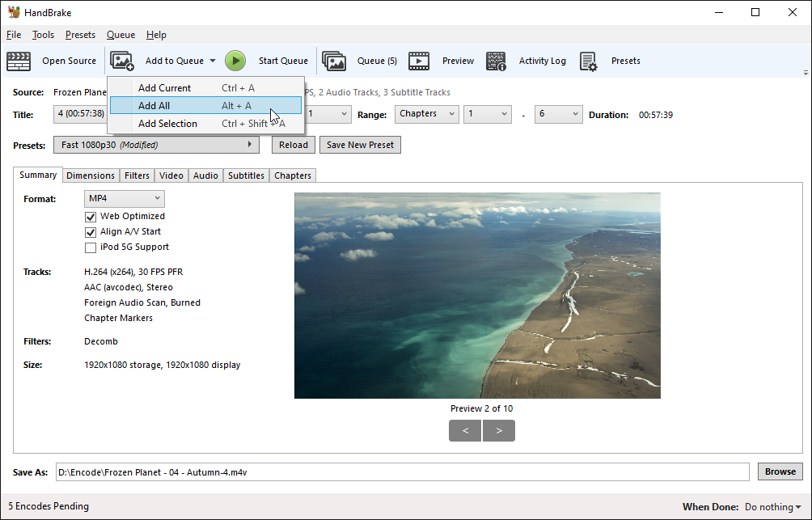Switch to the Filters tab
This screenshot has width=812, height=520.
click(137, 175)
